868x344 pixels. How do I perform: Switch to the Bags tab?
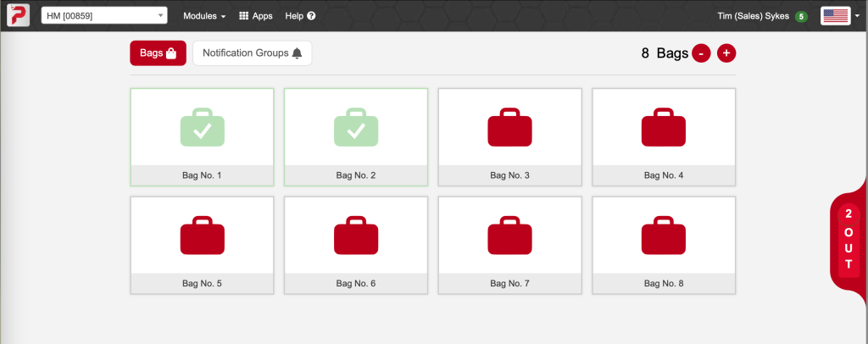[x=159, y=53]
